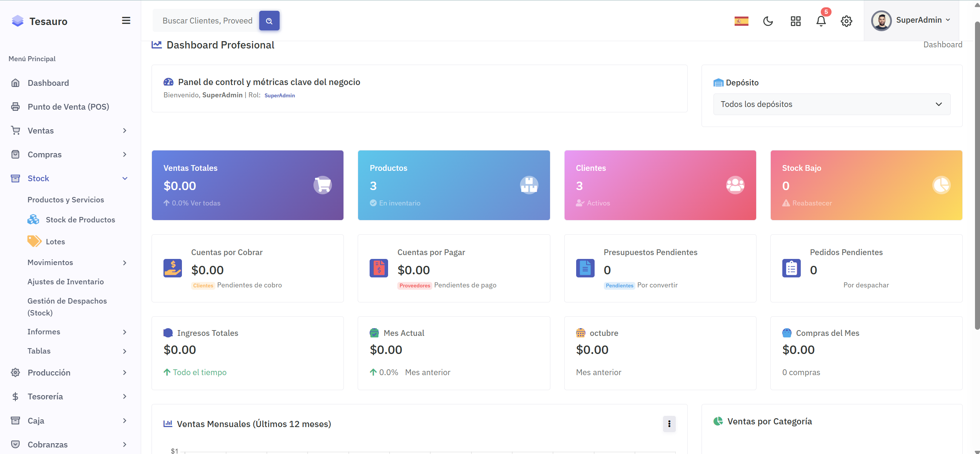Viewport: 980px width, 454px height.
Task: Open the Ventas Mensuales chart options menu
Action: [x=669, y=424]
